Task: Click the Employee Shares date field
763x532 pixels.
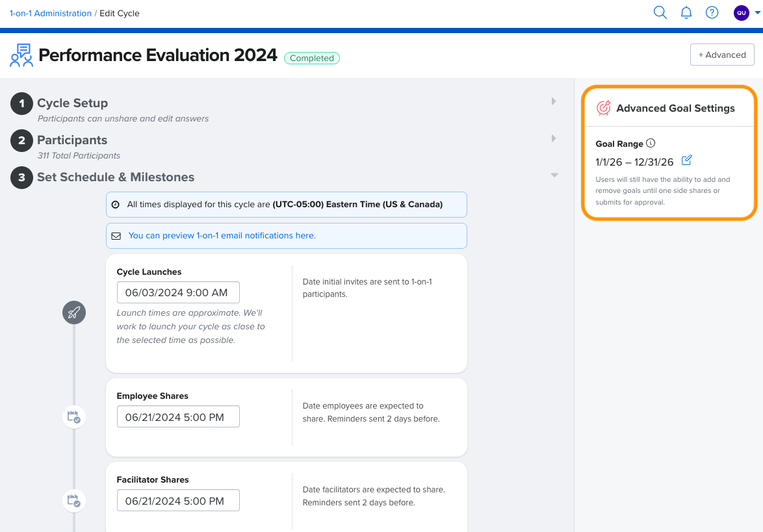Action: (178, 417)
